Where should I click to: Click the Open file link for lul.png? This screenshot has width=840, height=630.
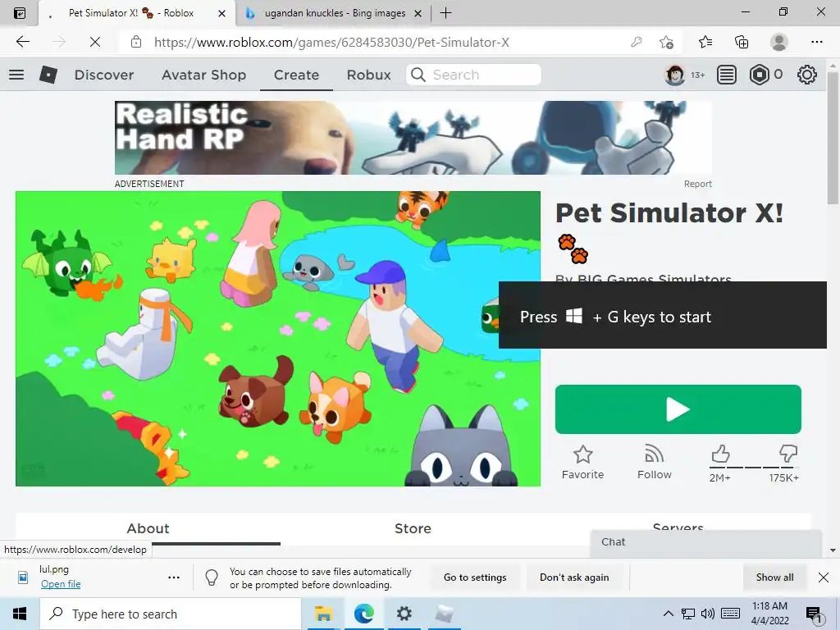pos(61,584)
